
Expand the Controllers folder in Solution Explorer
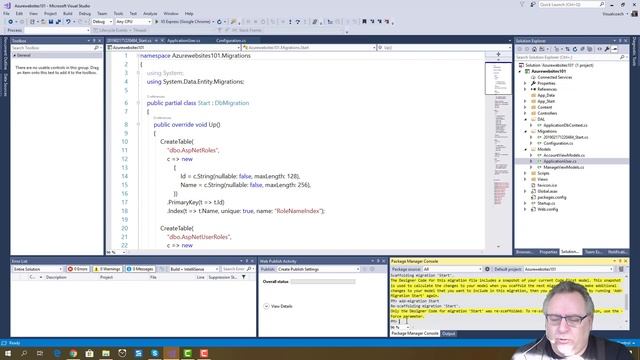coord(526,113)
